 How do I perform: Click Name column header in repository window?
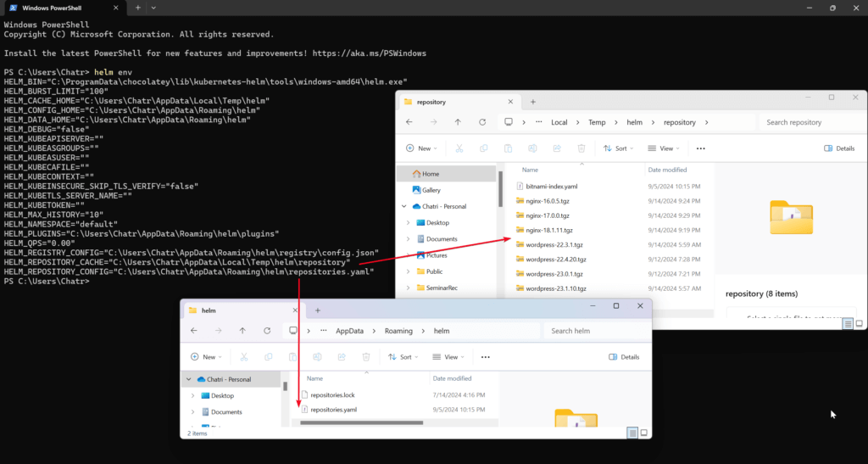(530, 170)
